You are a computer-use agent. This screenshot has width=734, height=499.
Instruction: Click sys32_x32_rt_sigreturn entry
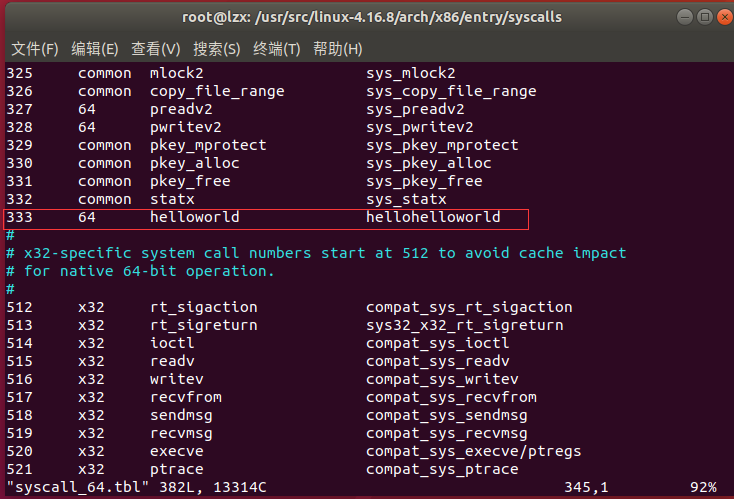465,325
